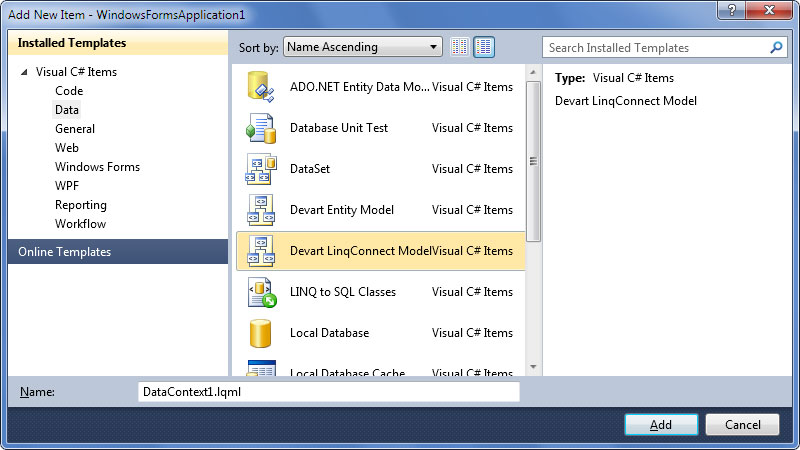Screen dimensions: 800x450
Task: Click the Devart LinqConnect Model icon
Action: [261, 251]
